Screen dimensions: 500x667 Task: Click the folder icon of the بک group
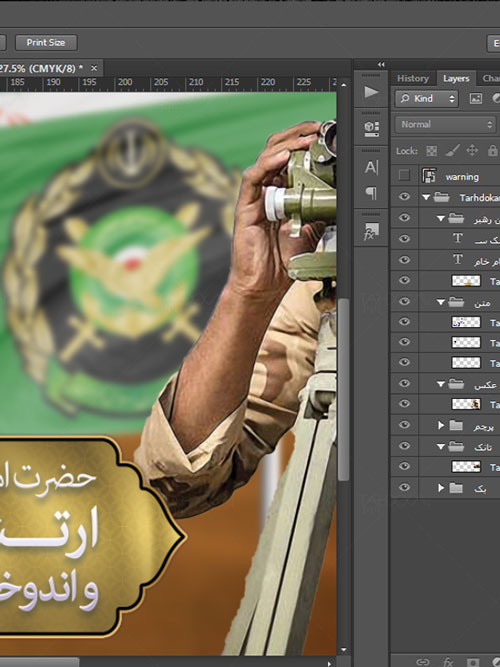pyautogui.click(x=456, y=487)
